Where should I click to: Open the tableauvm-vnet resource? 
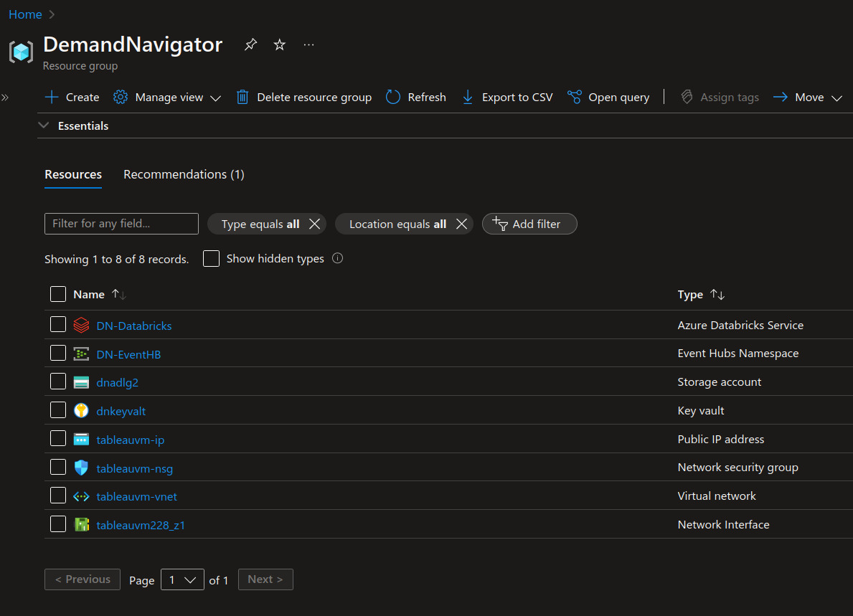[x=136, y=496]
